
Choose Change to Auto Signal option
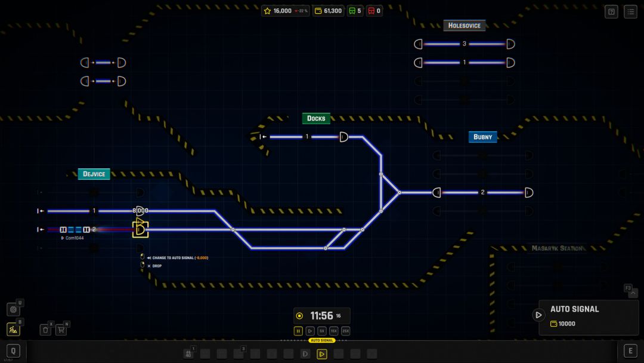(x=179, y=258)
